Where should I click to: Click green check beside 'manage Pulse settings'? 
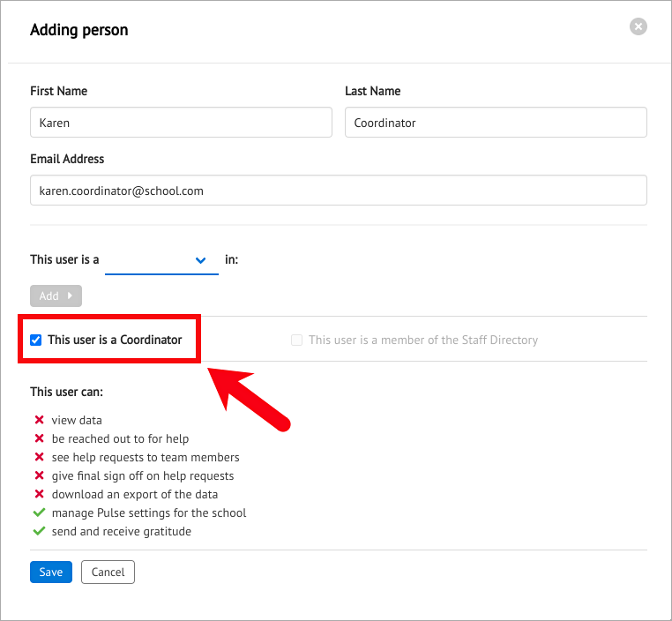point(39,513)
